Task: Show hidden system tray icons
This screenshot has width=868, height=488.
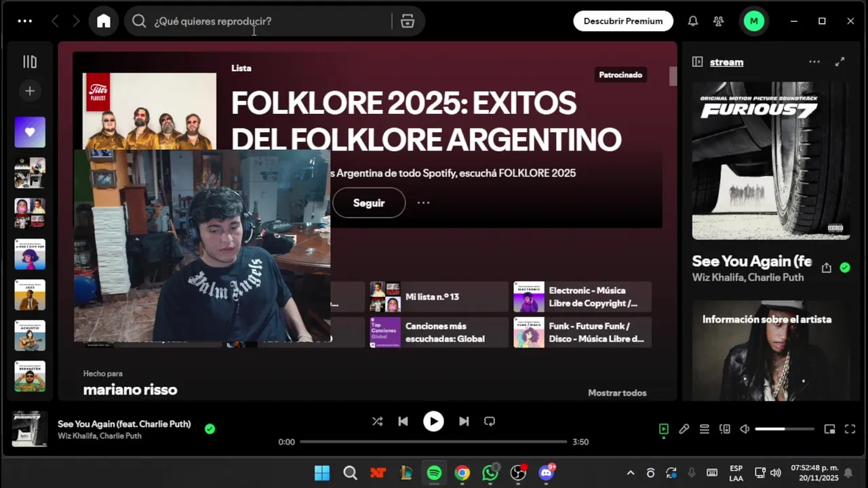Action: pos(631,473)
